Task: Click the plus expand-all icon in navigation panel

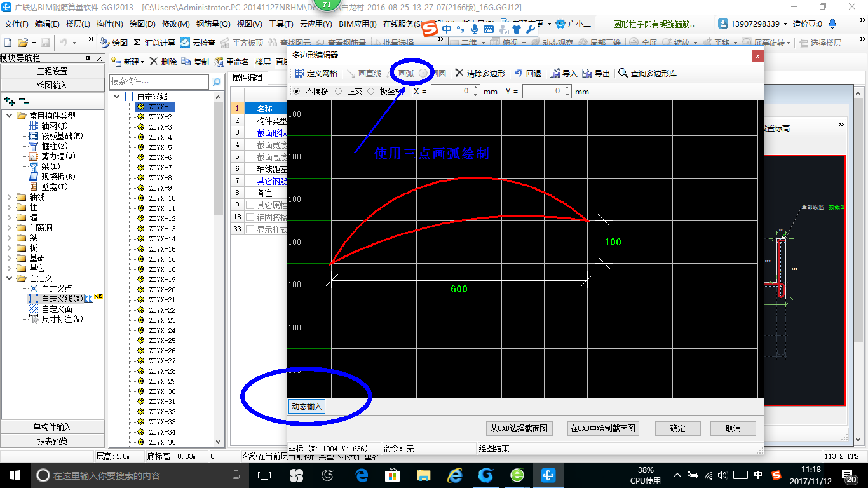Action: pos(9,100)
